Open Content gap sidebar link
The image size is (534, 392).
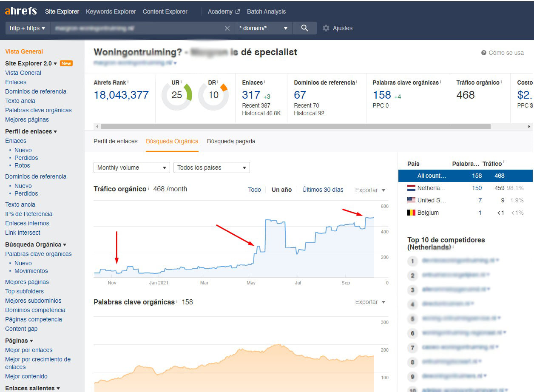coord(21,329)
